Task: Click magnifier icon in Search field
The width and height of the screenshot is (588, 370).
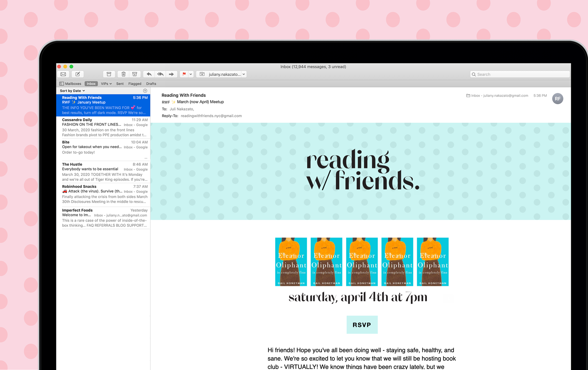Action: pyautogui.click(x=474, y=74)
